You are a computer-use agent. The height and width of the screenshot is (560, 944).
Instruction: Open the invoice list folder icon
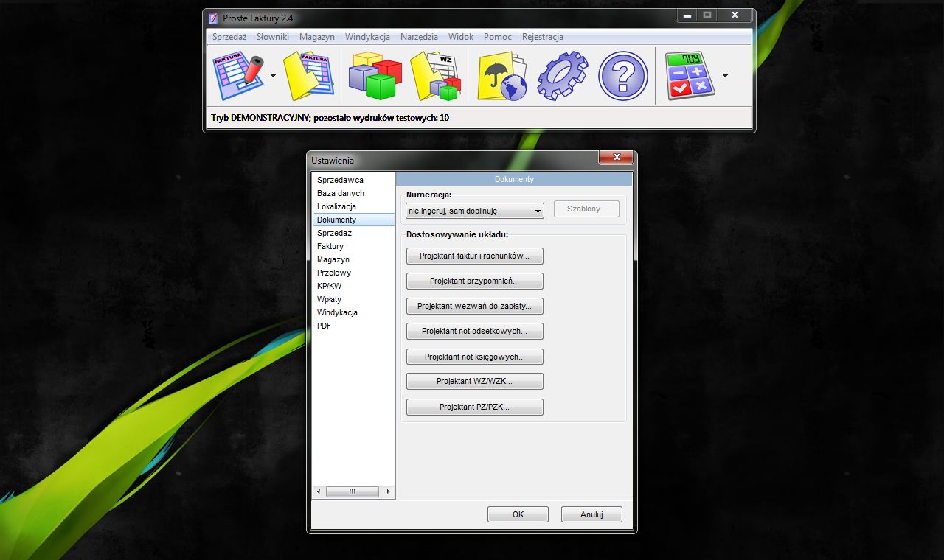click(309, 76)
